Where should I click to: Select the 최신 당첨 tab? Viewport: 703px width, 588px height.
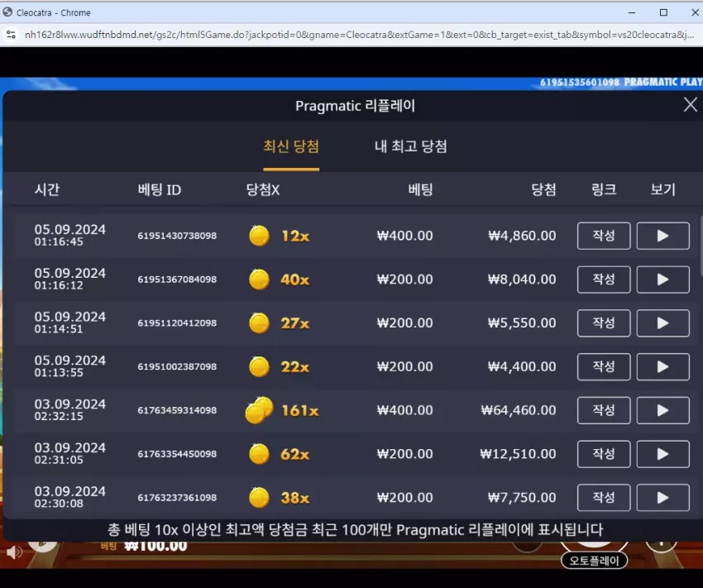coord(291,146)
